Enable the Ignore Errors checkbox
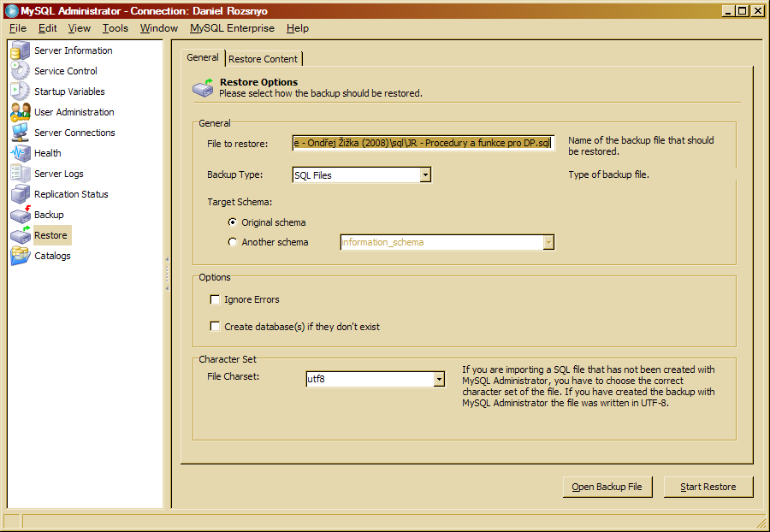 coord(215,299)
